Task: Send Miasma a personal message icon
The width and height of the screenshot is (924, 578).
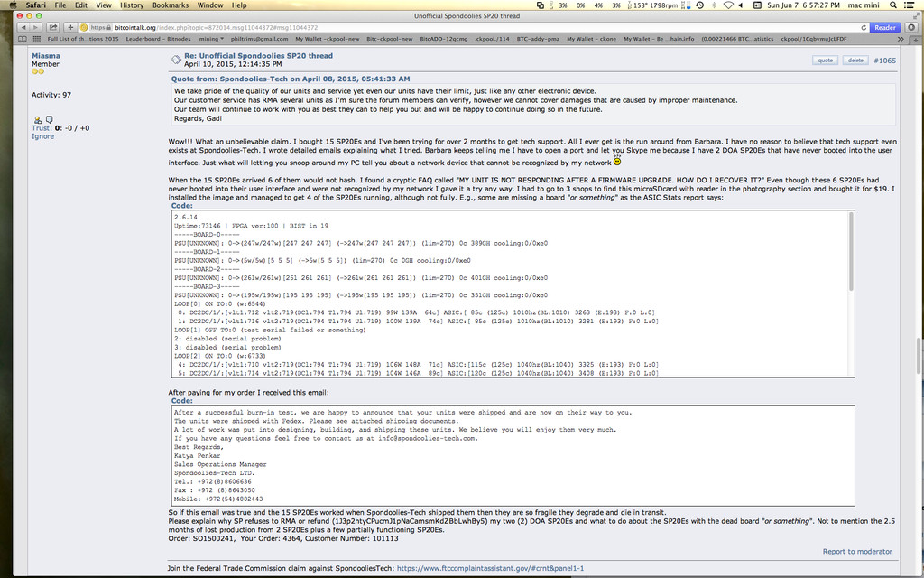Action: tap(49, 119)
